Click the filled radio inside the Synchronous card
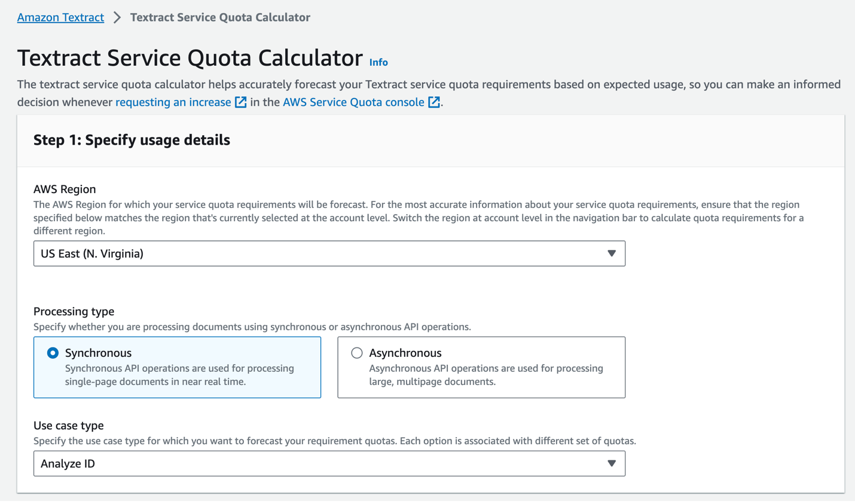Screen dimensions: 855x504 [x=51, y=353]
